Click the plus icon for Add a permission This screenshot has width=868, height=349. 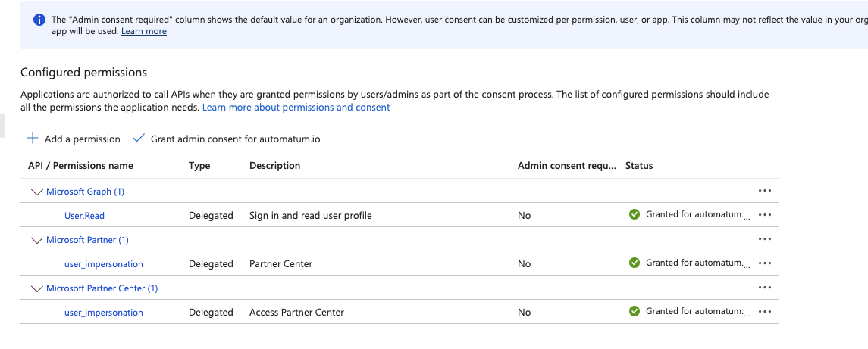coord(33,139)
